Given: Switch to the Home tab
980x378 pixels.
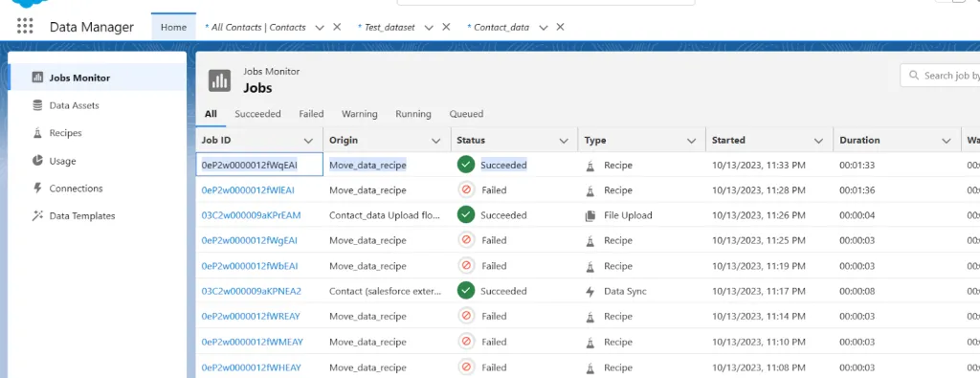Looking at the screenshot, I should point(174,28).
